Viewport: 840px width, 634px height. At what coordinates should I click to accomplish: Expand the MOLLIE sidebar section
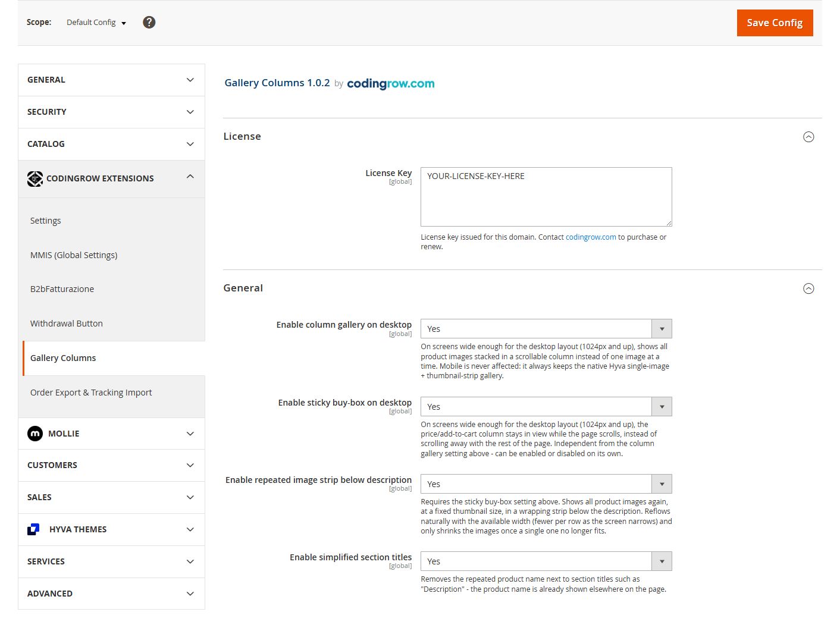111,434
